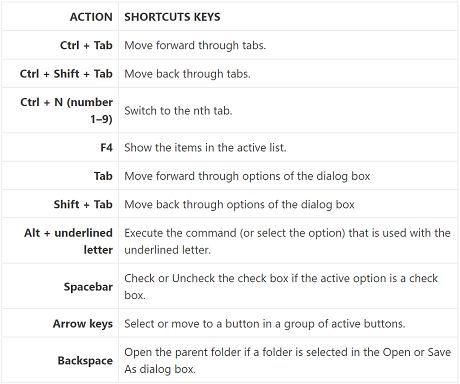This screenshot has width=460, height=384.
Task: Click 'Show the items in the active list.'
Action: 205,147
